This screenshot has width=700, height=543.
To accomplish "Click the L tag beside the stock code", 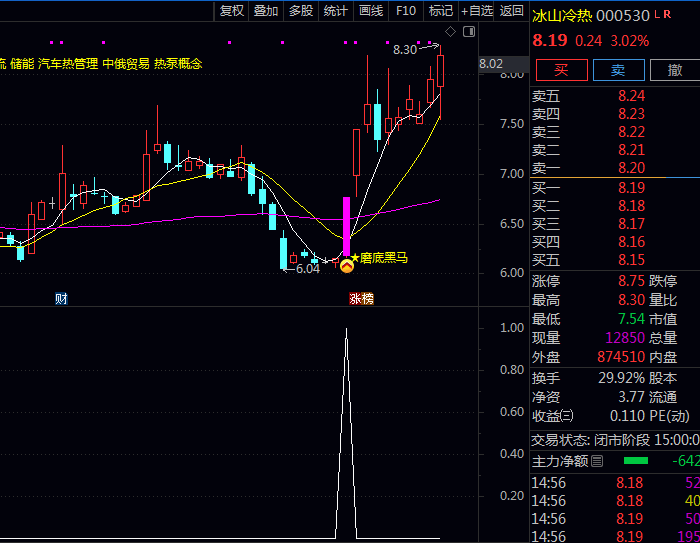I will click(657, 14).
